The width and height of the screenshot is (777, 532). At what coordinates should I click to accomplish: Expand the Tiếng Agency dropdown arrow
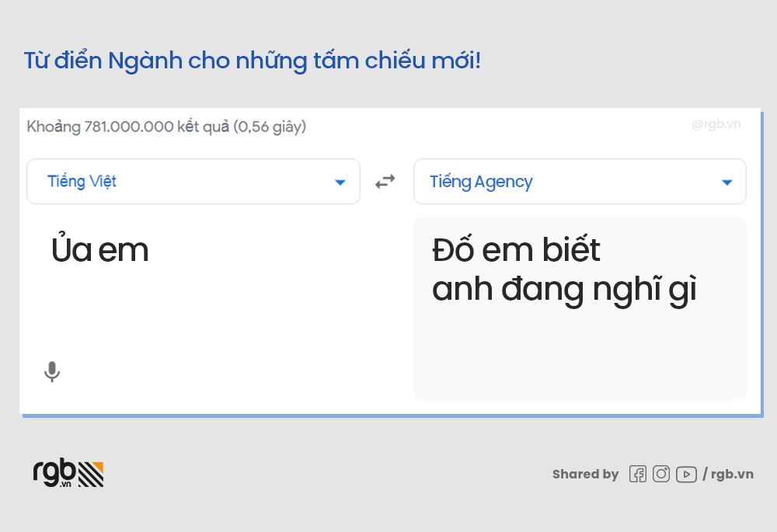coord(727,183)
